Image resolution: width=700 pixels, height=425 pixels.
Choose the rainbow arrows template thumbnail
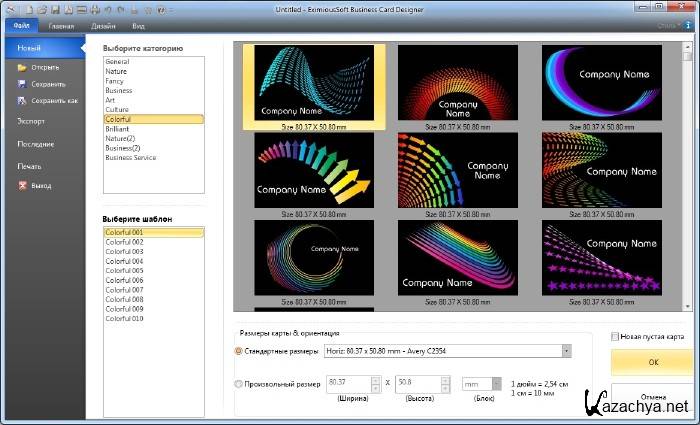pos(313,172)
